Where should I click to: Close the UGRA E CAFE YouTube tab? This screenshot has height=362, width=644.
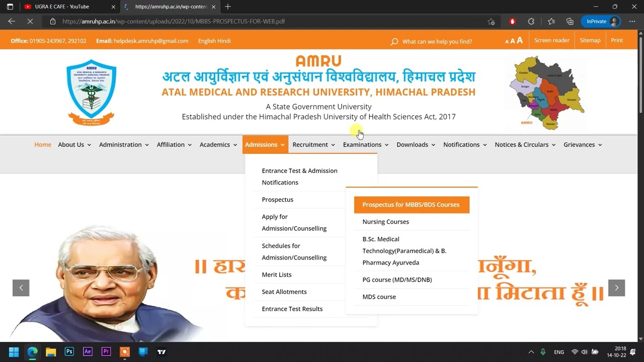(x=113, y=7)
